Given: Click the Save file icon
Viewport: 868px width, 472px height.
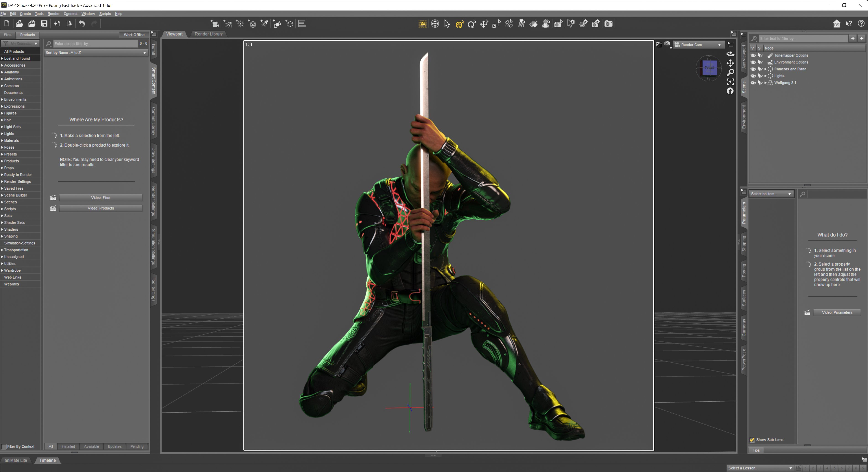Looking at the screenshot, I should tap(44, 23).
